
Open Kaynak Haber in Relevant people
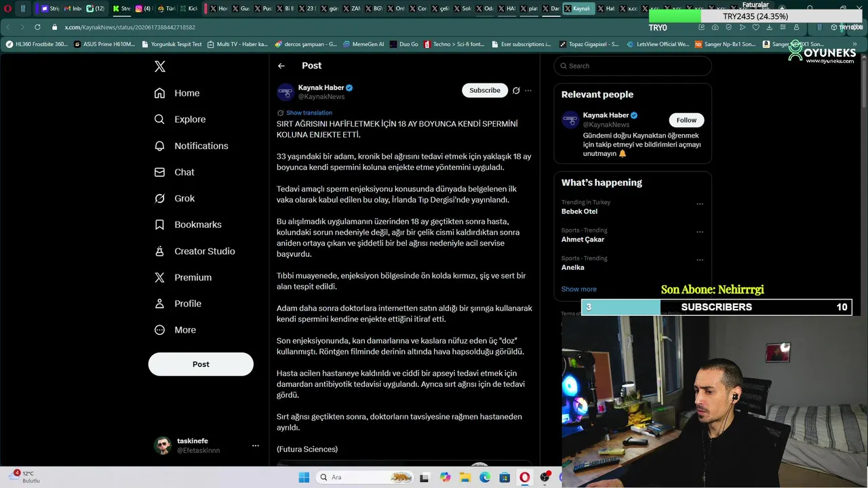tap(606, 115)
